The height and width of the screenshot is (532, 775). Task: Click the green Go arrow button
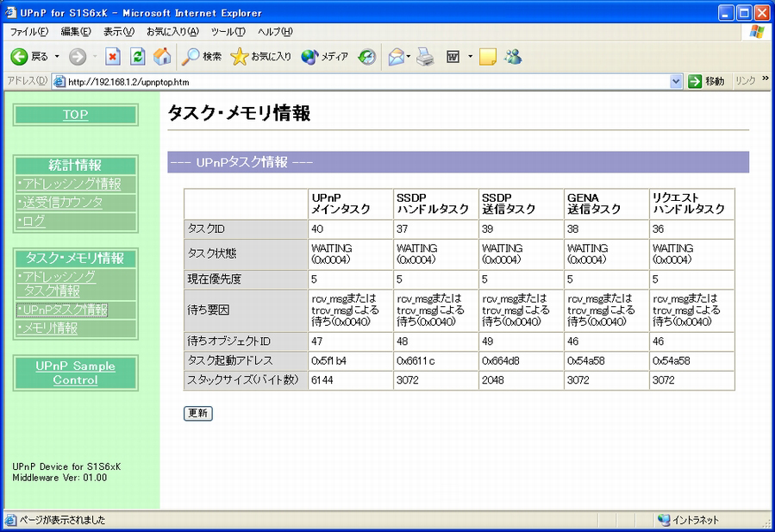[695, 82]
